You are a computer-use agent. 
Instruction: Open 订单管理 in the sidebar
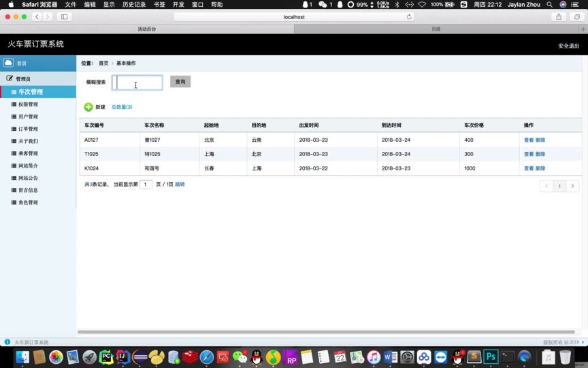[x=28, y=129]
